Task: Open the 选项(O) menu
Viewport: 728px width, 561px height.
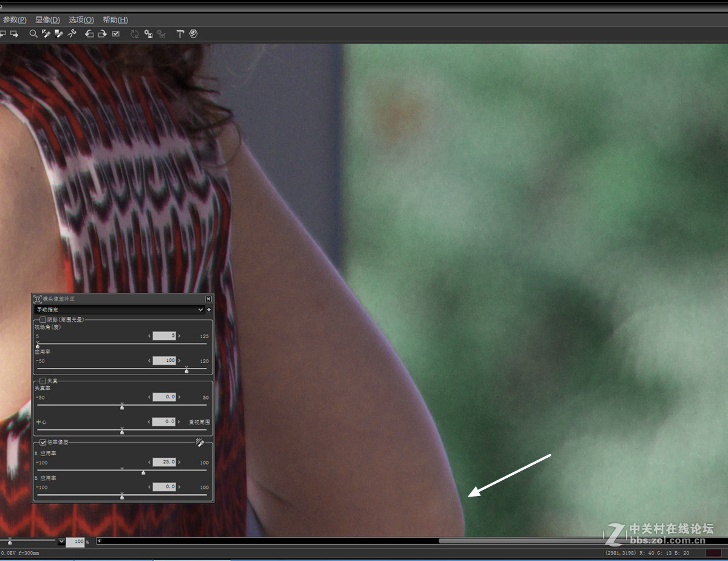Action: [x=81, y=20]
